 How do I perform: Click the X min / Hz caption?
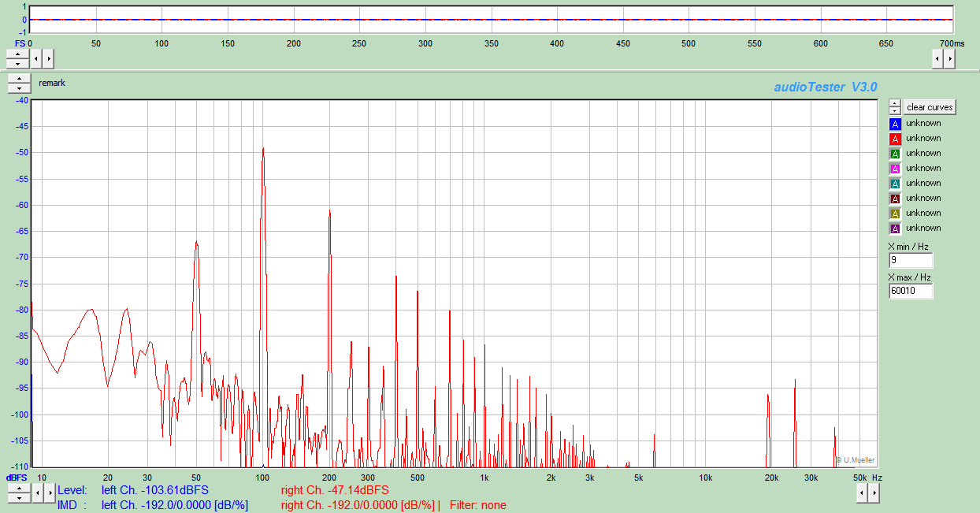[908, 247]
